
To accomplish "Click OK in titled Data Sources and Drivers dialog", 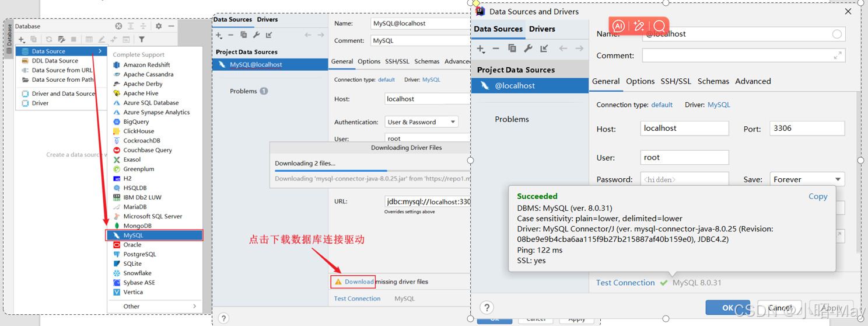I will click(727, 307).
